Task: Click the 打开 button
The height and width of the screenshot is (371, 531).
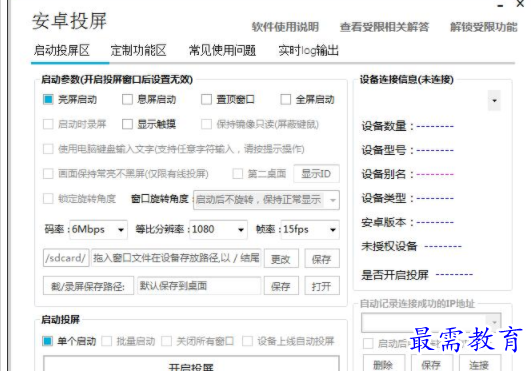Action: point(322,286)
